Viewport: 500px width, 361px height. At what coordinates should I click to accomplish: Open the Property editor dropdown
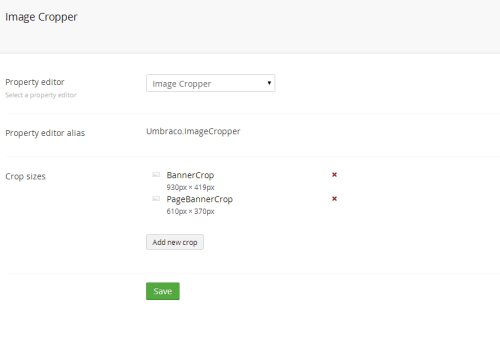coord(210,83)
